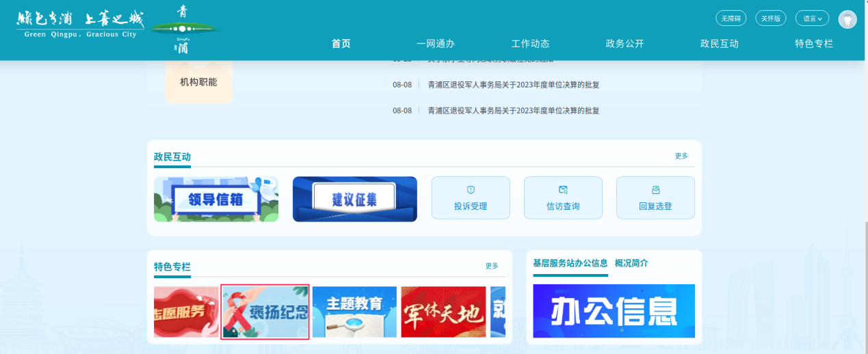Open the 一网通办 navigation menu
Viewport: 868px width, 354px height.
point(435,44)
